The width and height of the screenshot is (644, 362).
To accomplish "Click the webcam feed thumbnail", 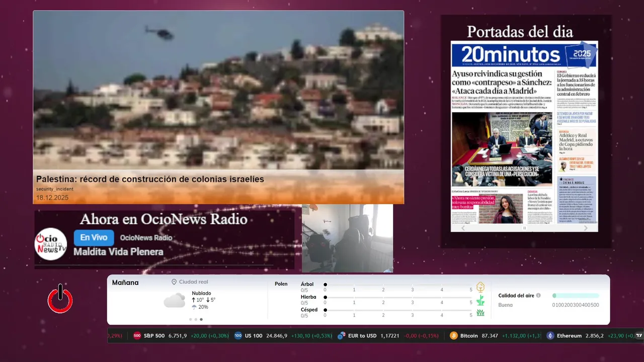I will coord(347,238).
